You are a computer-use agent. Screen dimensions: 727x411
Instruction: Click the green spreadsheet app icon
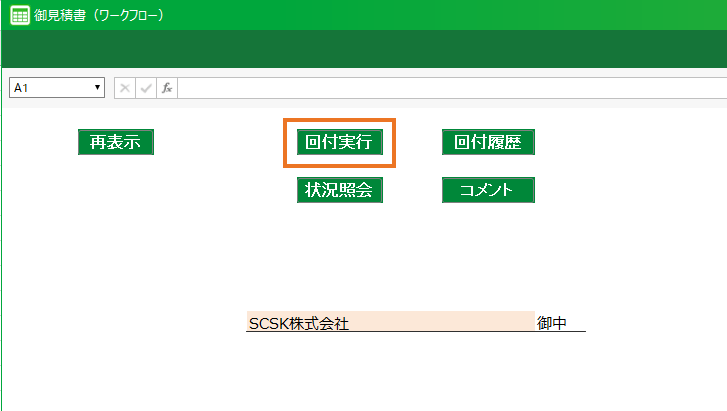pos(19,15)
